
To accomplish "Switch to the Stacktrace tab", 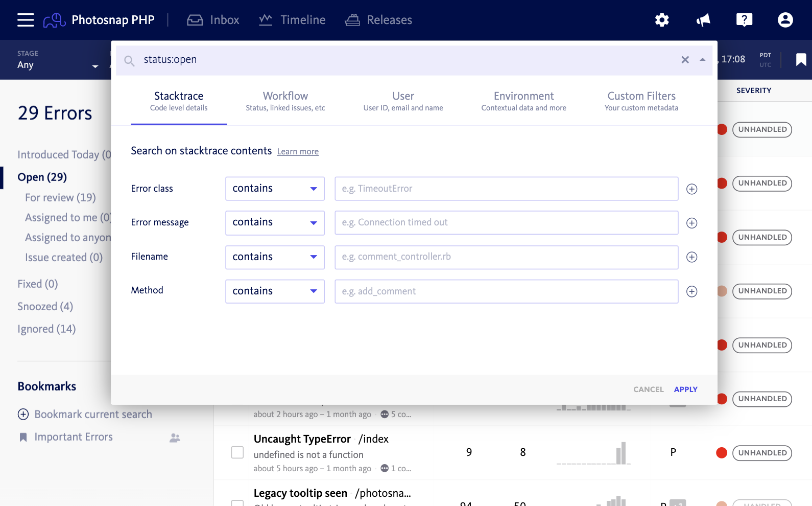I will [179, 101].
